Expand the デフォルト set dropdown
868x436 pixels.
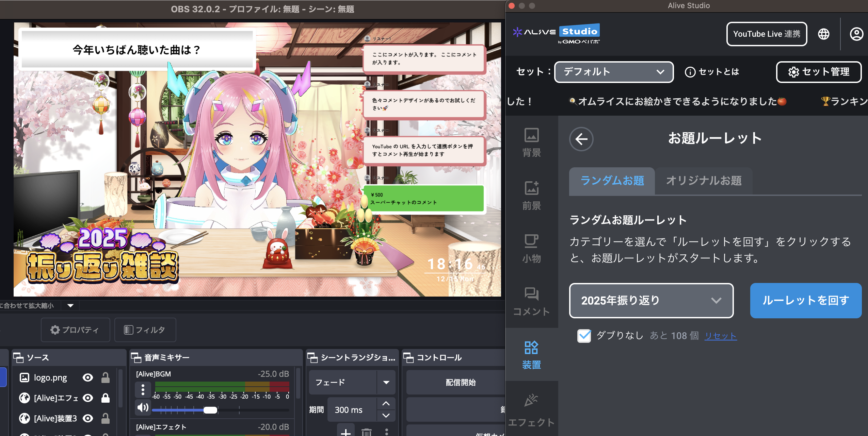coord(614,72)
